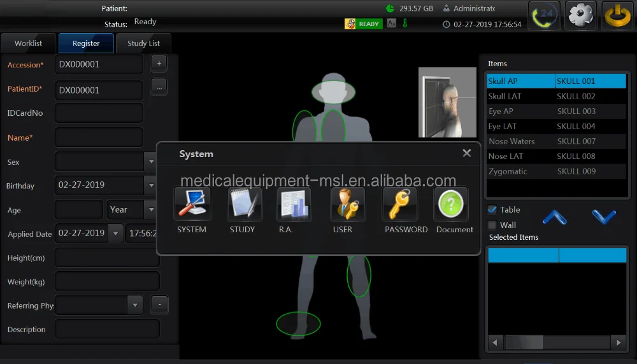Open the SYSTEM settings icon
The width and height of the screenshot is (637, 364).
192,204
